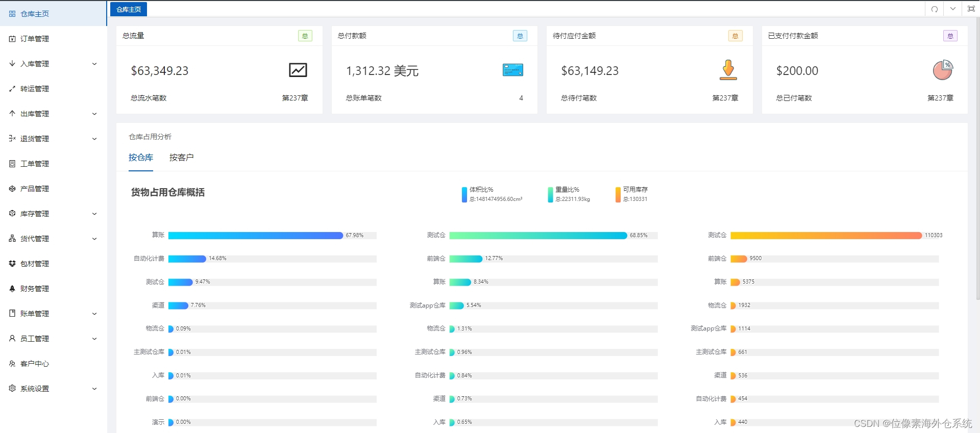This screenshot has width=980, height=433.
Task: Click the 前端仓 12.77% weight bar
Action: (466, 259)
